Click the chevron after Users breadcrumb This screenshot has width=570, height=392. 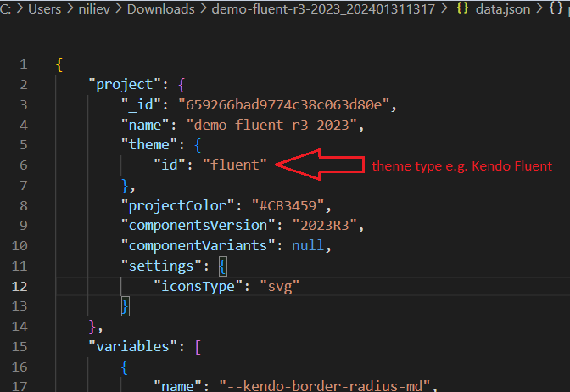click(x=70, y=8)
